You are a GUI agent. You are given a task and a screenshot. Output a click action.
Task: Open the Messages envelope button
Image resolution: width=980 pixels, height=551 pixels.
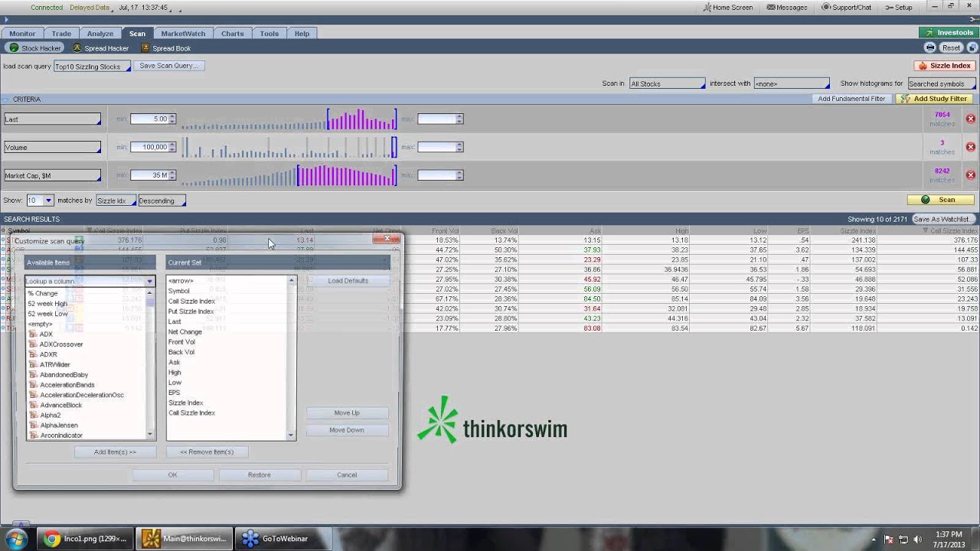pyautogui.click(x=787, y=7)
